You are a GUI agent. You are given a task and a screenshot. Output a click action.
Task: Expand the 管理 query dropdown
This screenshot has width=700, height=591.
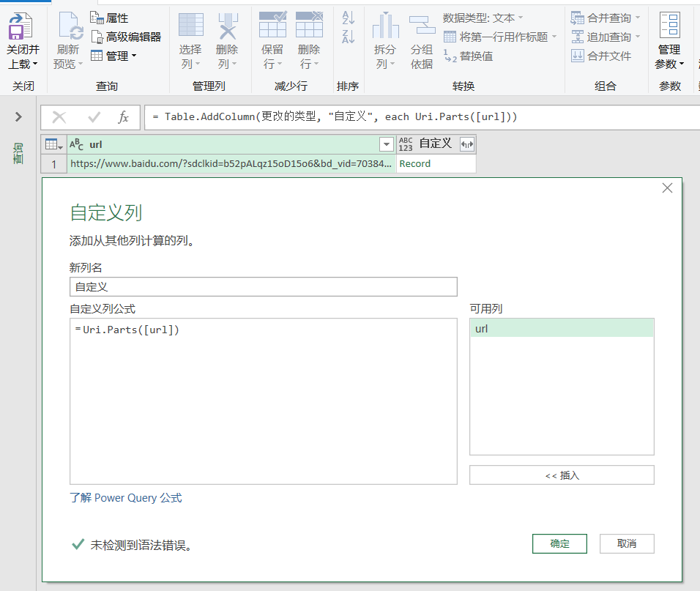tap(113, 56)
